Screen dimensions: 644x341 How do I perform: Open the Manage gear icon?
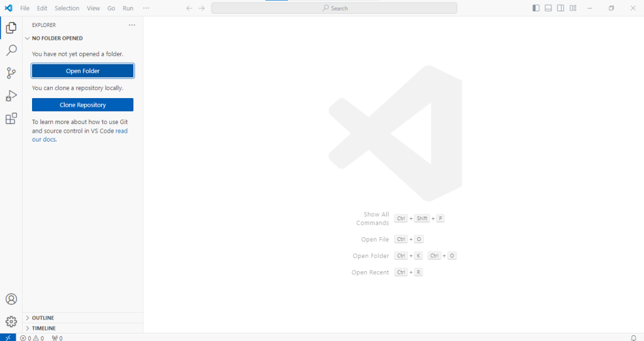[x=11, y=321]
